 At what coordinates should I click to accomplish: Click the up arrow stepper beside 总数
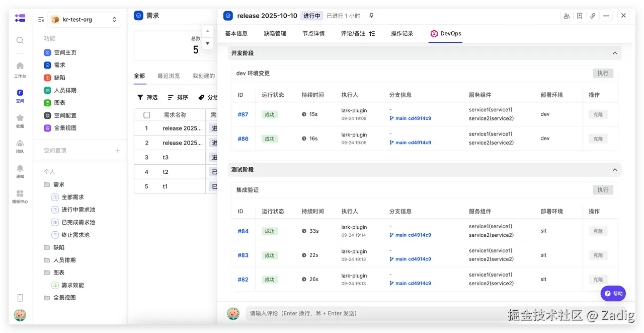(208, 32)
